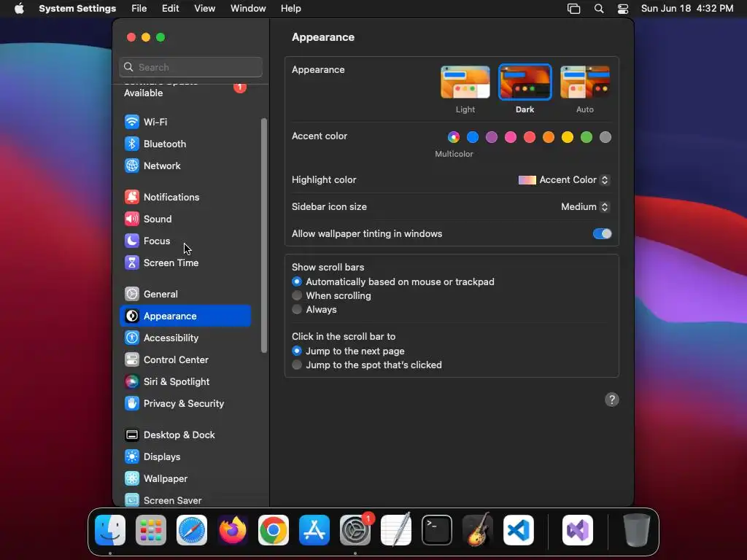Click the date and time in menu bar
The height and width of the screenshot is (560, 747).
(x=687, y=9)
